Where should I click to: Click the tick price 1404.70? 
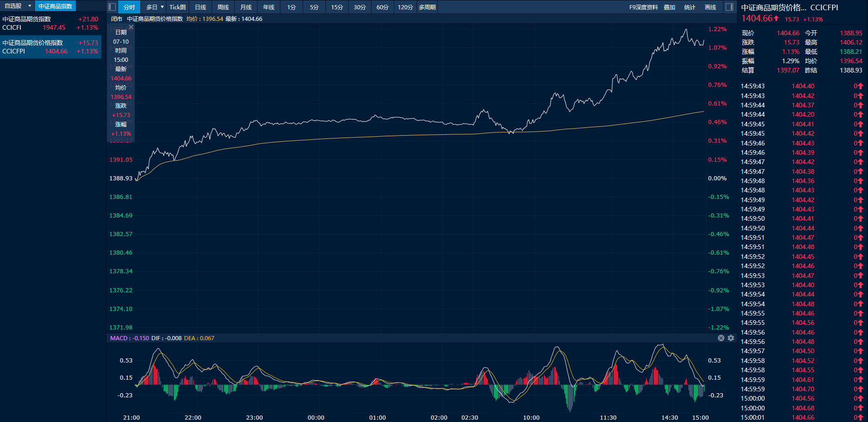[803, 389]
